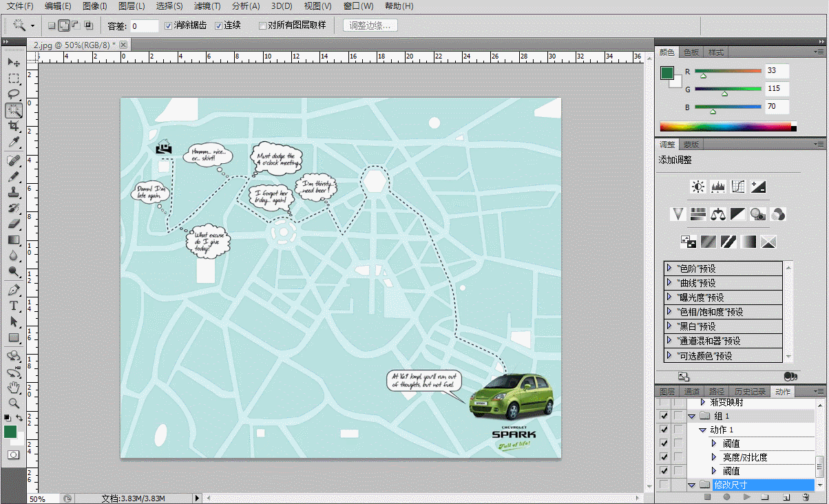Screen dimensions: 829x504
Task: Open the 滤镜(T) menu
Action: [207, 6]
